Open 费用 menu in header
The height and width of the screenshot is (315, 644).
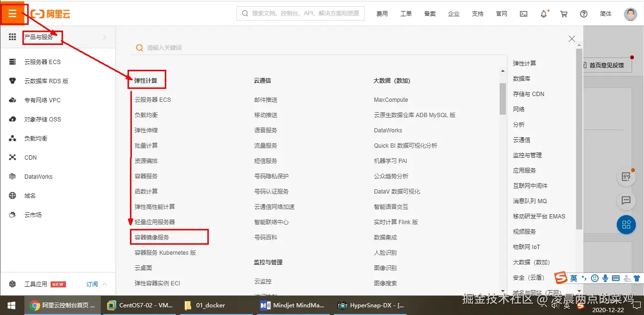[382, 14]
